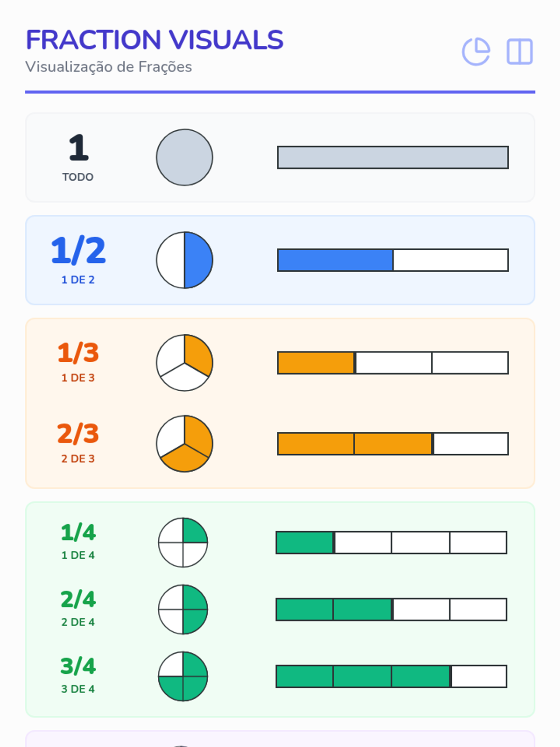Select the 2/4 green pie circle
The width and height of the screenshot is (560, 747).
183,609
